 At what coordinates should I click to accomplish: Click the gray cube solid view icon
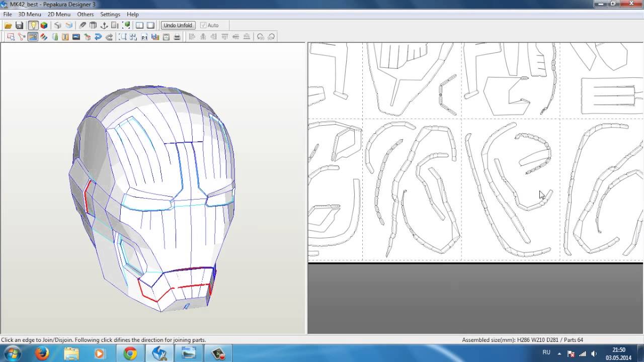point(57,25)
